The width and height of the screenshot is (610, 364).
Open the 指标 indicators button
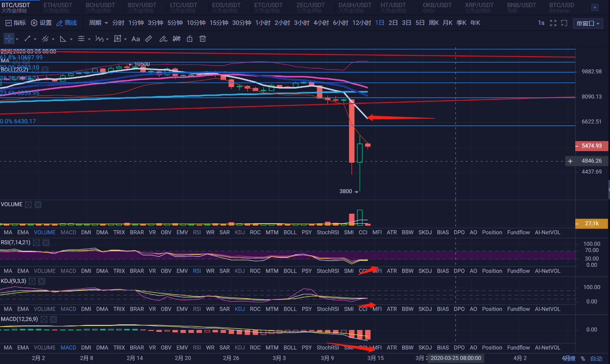click(16, 23)
